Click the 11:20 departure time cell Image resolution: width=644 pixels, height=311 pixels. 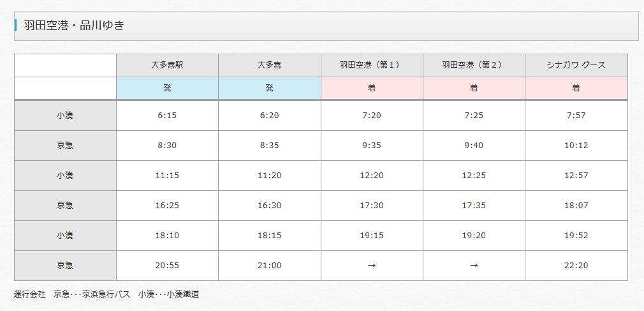click(x=270, y=176)
